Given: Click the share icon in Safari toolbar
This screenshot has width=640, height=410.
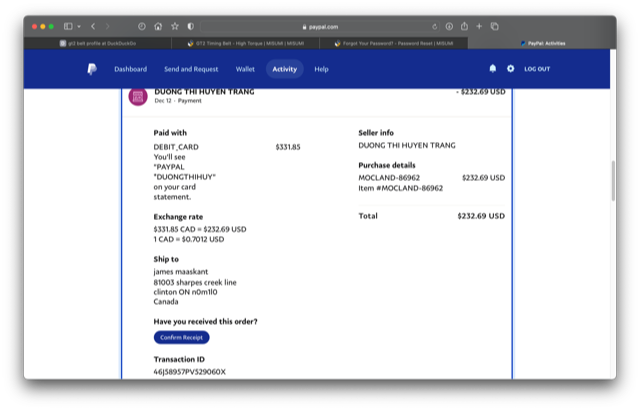Looking at the screenshot, I should [464, 26].
